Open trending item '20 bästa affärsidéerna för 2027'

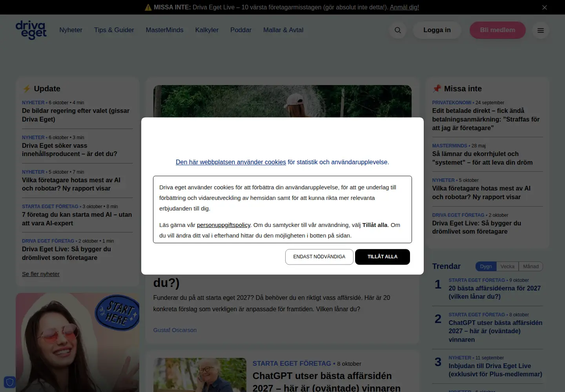point(495,292)
